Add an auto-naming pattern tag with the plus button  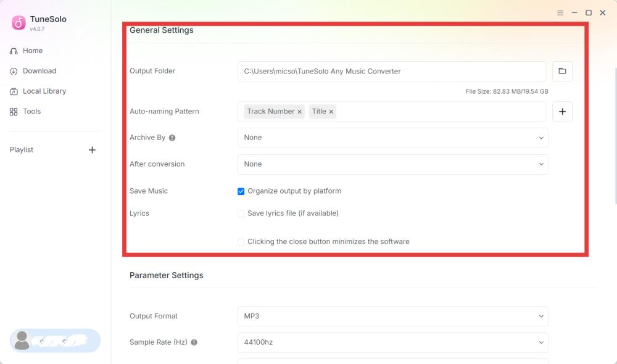point(562,112)
